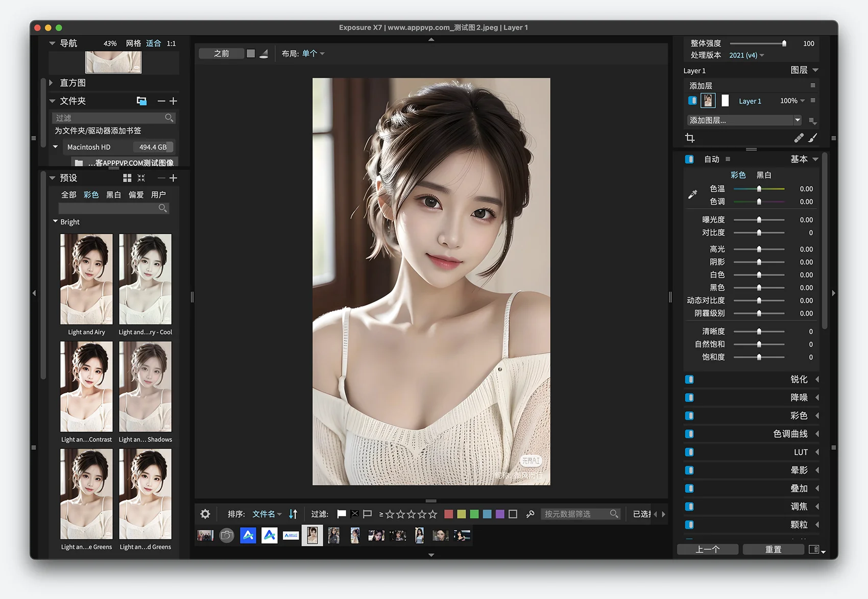Image resolution: width=868 pixels, height=599 pixels.
Task: Select the crop tool icon
Action: pyautogui.click(x=690, y=138)
